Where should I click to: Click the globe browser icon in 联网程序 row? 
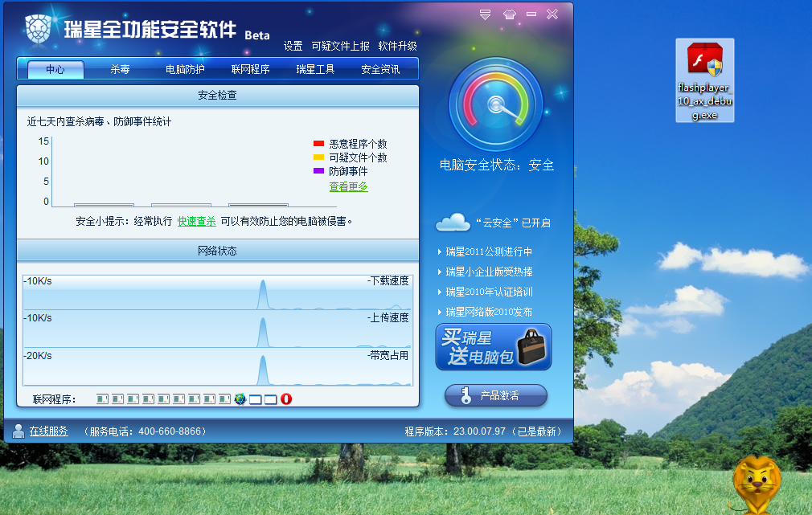[x=240, y=399]
